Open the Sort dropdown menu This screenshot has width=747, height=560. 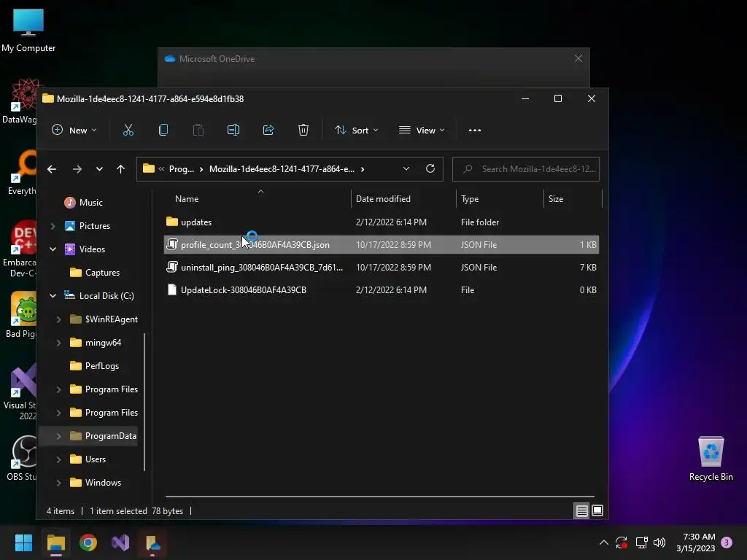356,130
